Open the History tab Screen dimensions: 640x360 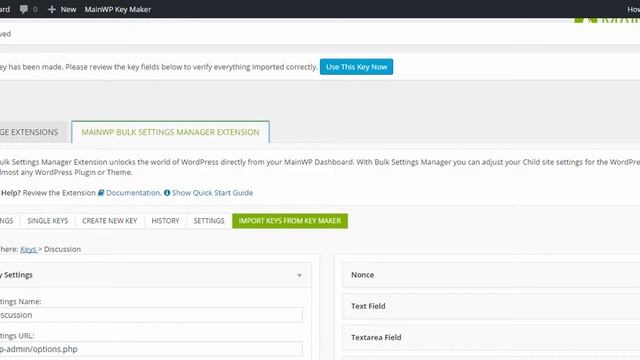(x=165, y=221)
